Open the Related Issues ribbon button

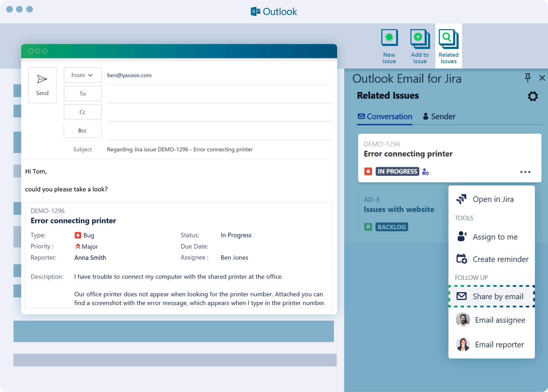448,46
